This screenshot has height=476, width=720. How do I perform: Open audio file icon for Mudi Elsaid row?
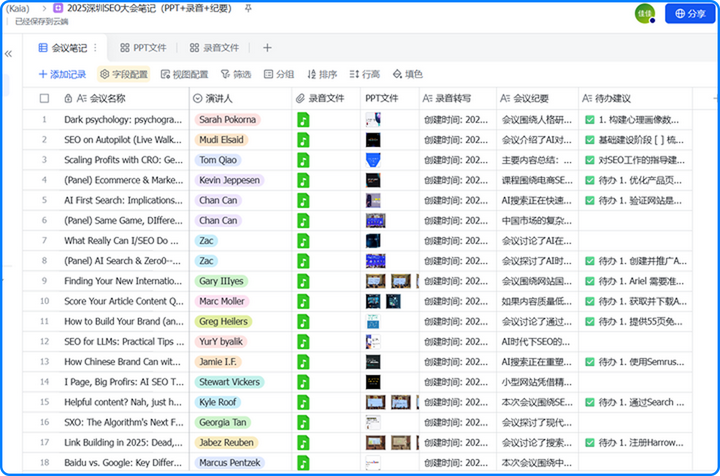coord(303,140)
